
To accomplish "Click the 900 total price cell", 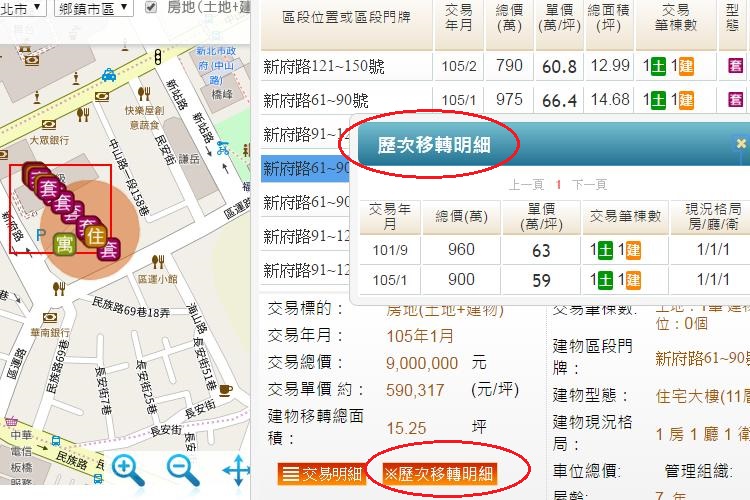I will (461, 280).
